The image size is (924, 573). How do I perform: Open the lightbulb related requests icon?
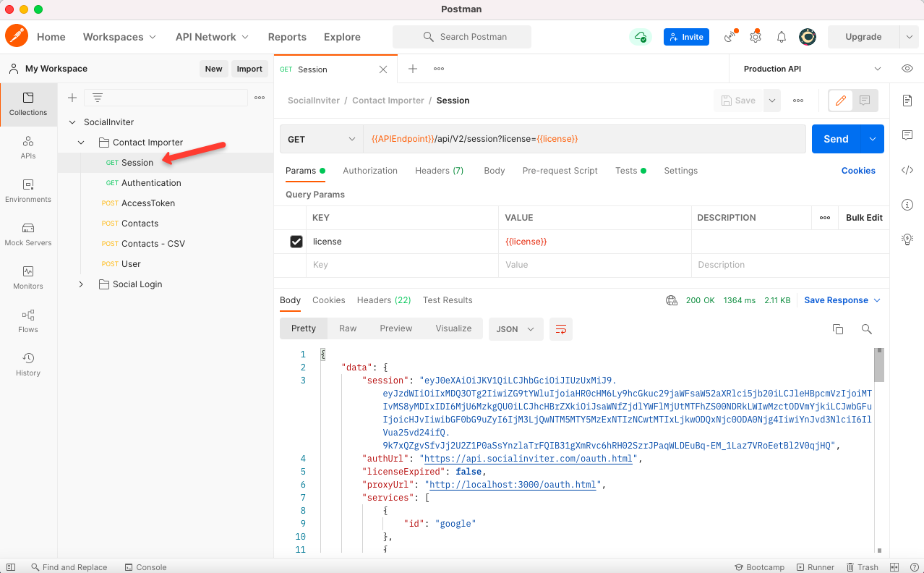coord(907,239)
